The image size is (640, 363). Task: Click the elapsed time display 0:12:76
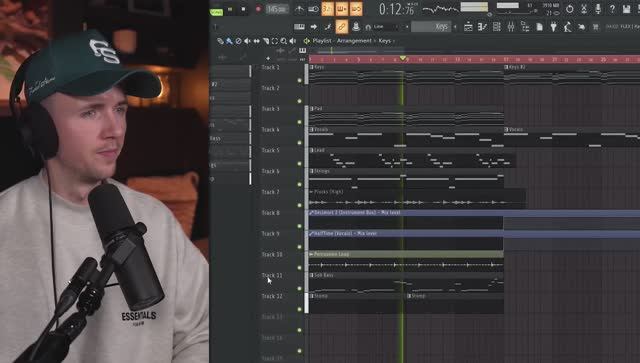pos(398,9)
